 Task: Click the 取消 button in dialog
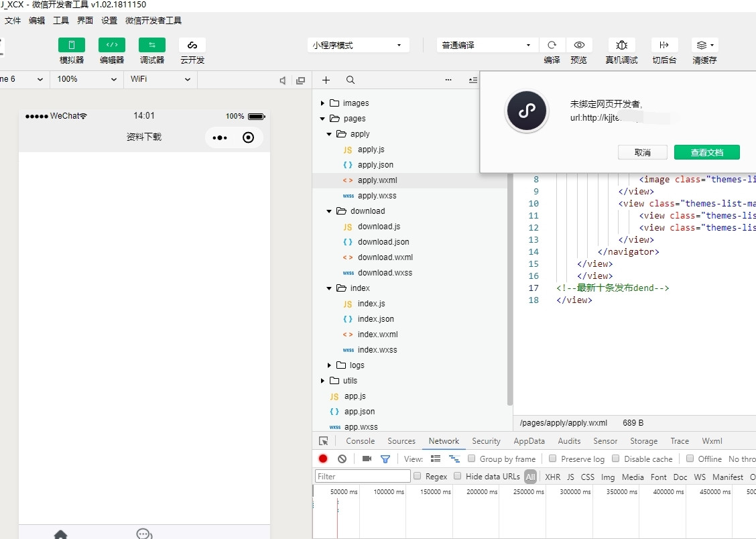click(x=642, y=152)
